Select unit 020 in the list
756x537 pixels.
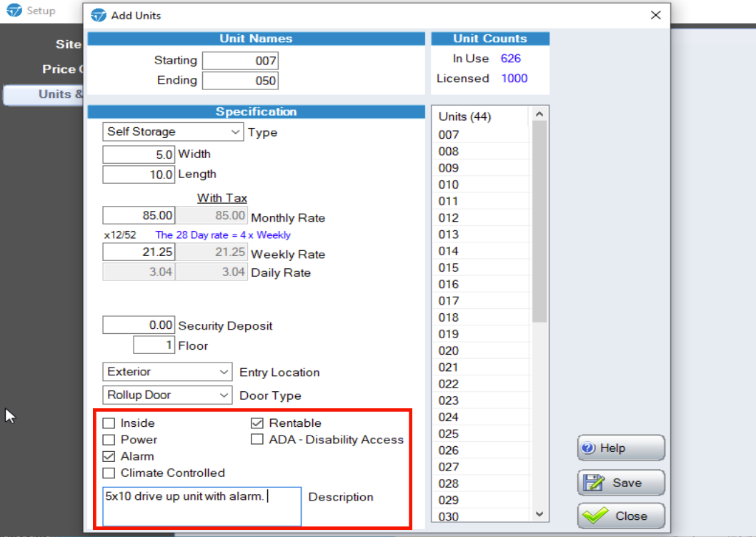tap(482, 351)
